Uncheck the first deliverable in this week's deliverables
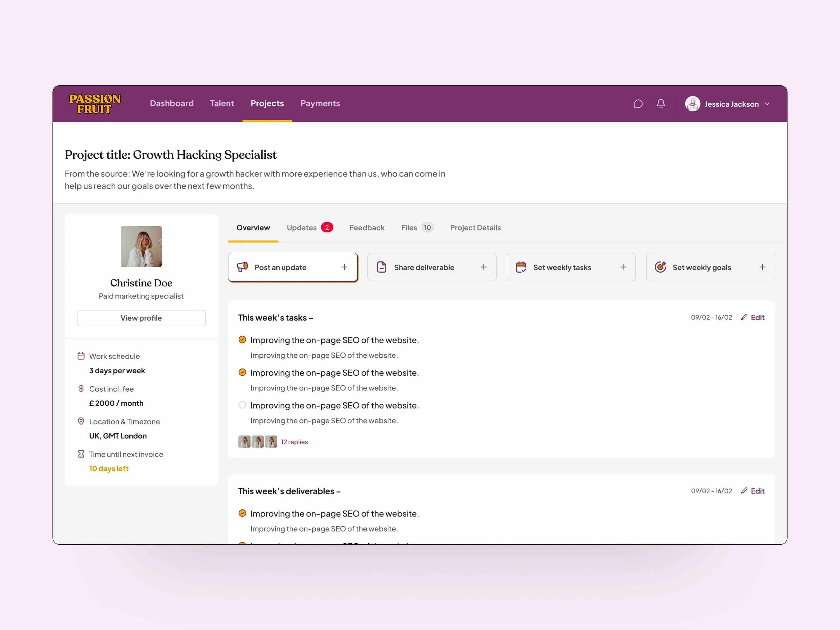The height and width of the screenshot is (630, 840). pyautogui.click(x=242, y=513)
